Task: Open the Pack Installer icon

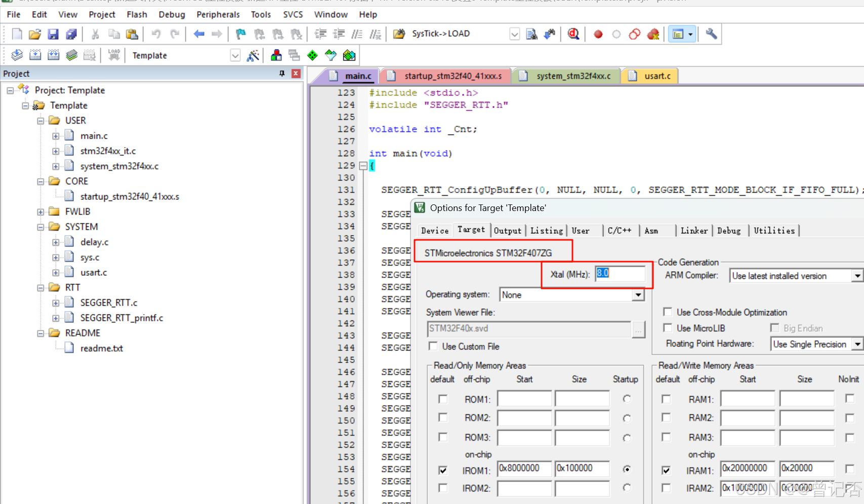Action: pyautogui.click(x=349, y=55)
